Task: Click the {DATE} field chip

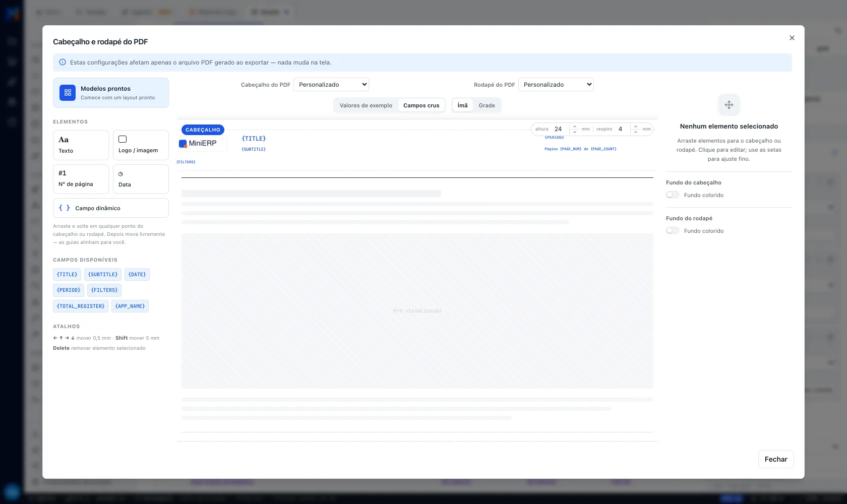Action: tap(137, 275)
